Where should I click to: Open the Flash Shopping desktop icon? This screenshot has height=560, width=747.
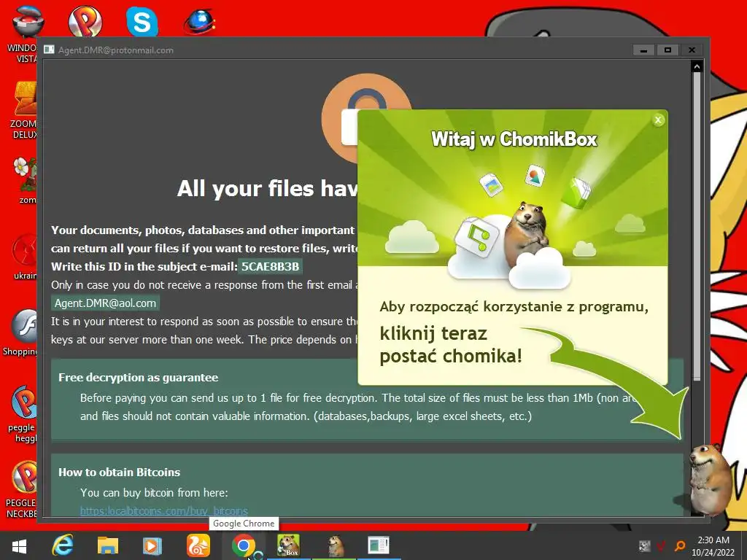point(22,333)
